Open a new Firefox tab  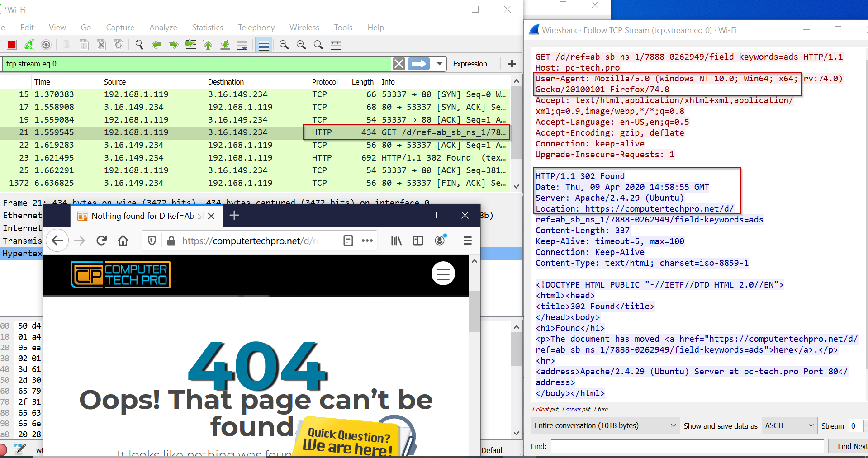point(234,216)
